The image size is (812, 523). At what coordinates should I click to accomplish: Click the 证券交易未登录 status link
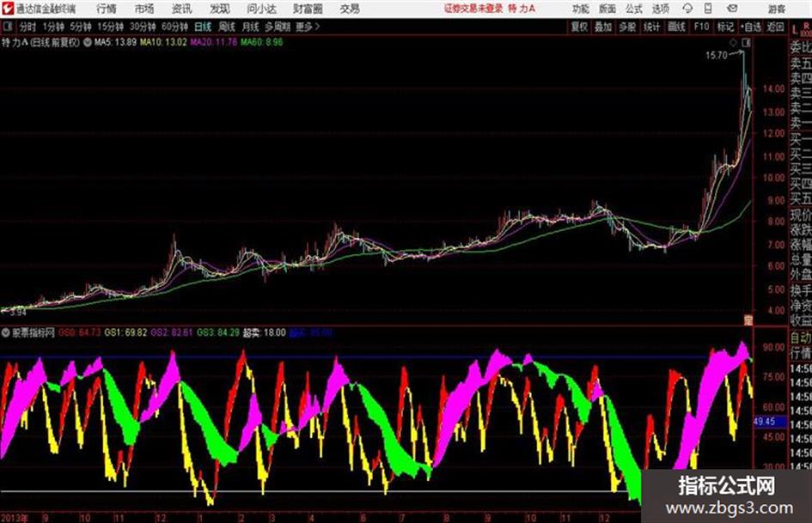pyautogui.click(x=473, y=9)
